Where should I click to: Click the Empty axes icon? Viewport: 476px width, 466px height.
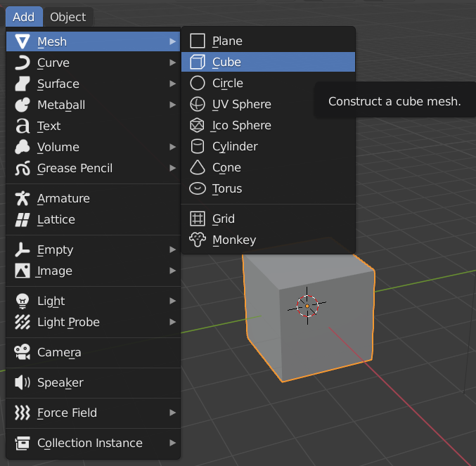point(22,250)
